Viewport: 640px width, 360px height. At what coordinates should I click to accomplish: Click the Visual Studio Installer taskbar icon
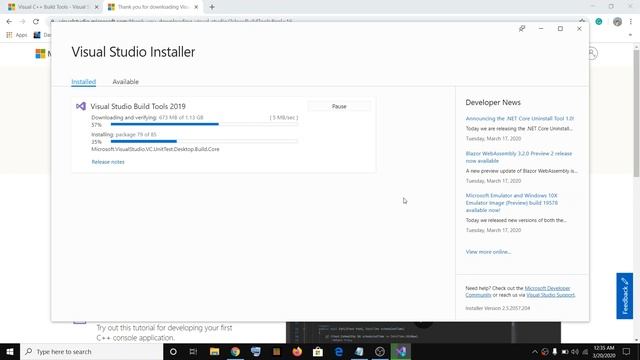point(401,351)
